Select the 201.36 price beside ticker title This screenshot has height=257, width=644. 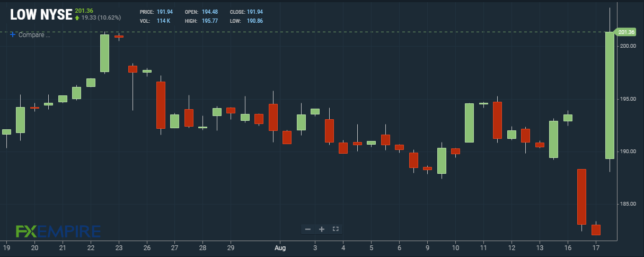(x=84, y=11)
